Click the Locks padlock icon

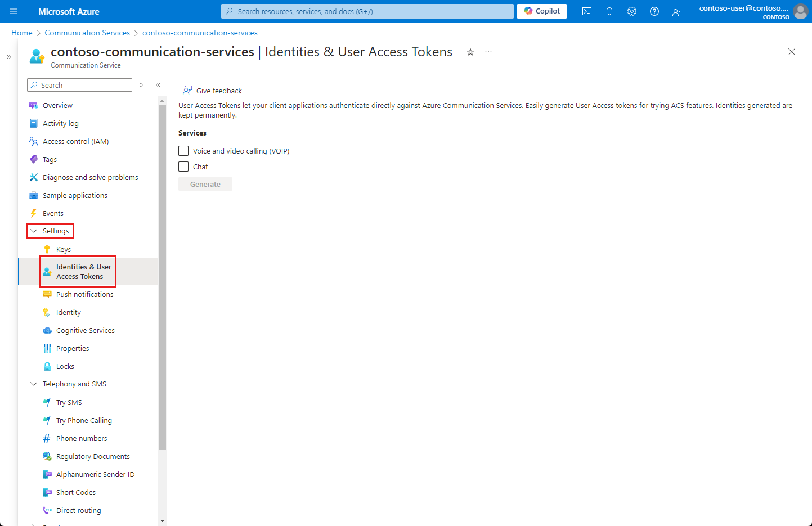(x=47, y=366)
